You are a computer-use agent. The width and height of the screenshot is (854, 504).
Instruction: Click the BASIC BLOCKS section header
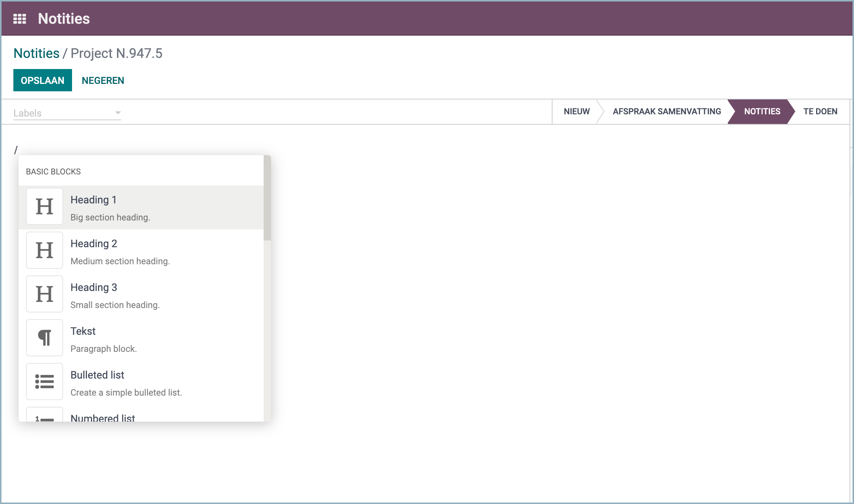tap(53, 171)
